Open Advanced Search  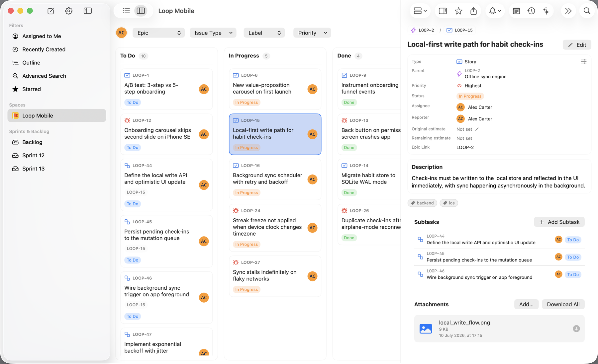point(57,76)
